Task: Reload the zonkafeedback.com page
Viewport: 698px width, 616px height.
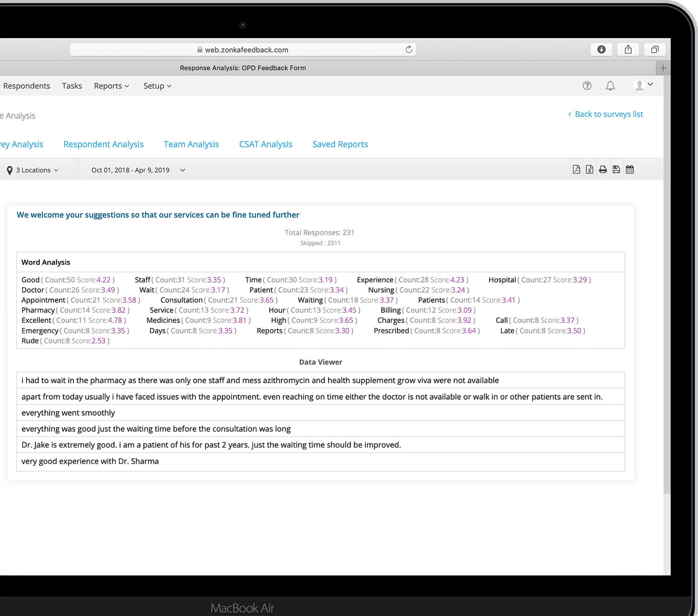Action: click(408, 49)
